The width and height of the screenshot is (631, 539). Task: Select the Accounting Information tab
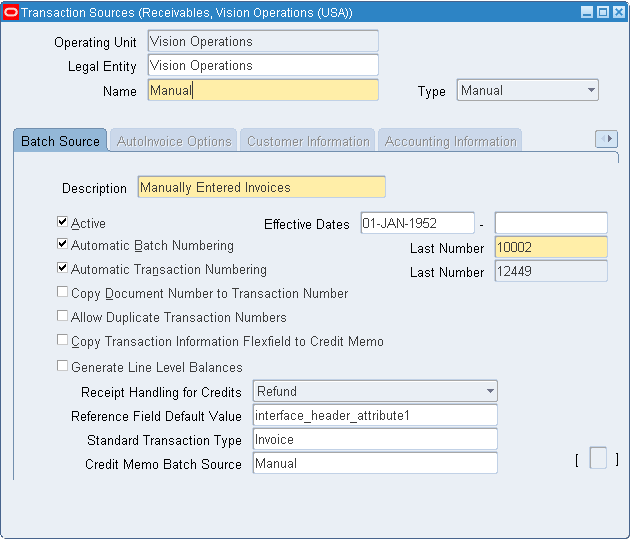click(450, 141)
